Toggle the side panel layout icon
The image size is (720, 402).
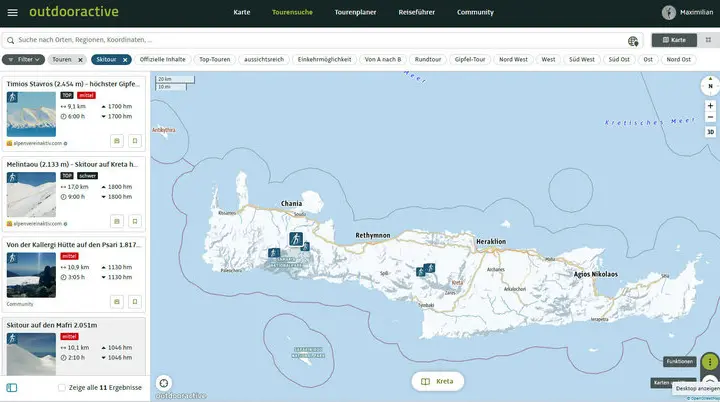12,387
